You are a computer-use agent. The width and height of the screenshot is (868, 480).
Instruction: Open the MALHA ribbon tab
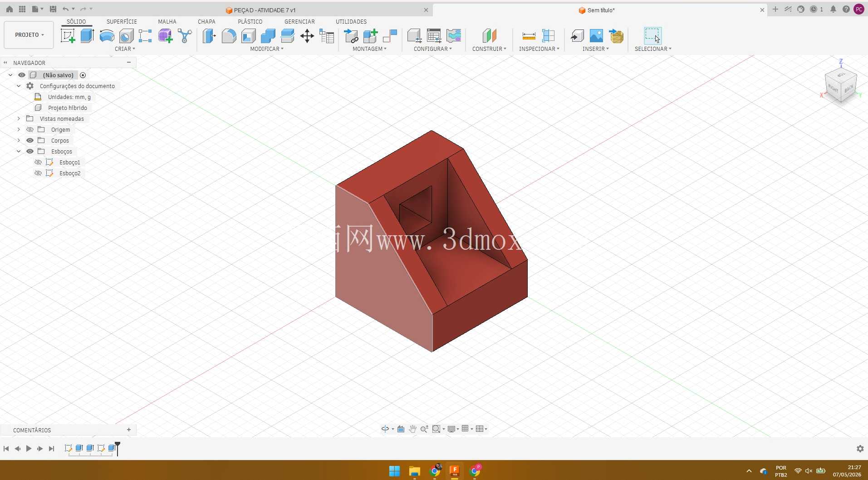pyautogui.click(x=167, y=21)
